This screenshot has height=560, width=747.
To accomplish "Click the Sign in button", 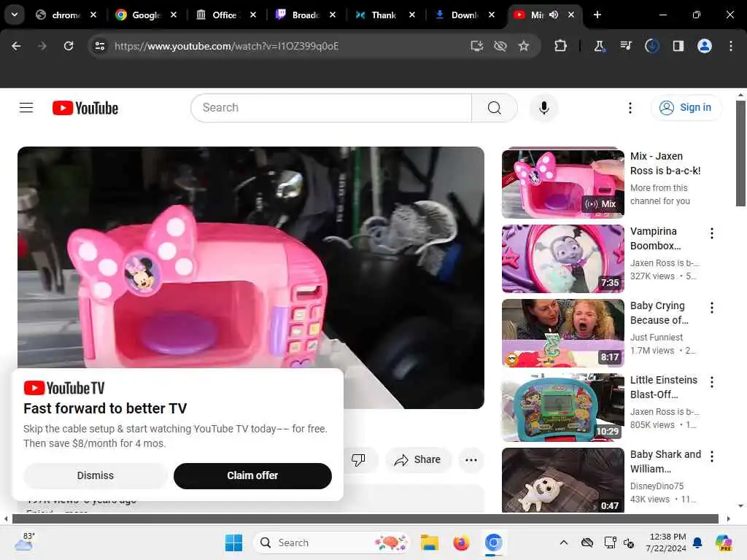I will pyautogui.click(x=686, y=108).
